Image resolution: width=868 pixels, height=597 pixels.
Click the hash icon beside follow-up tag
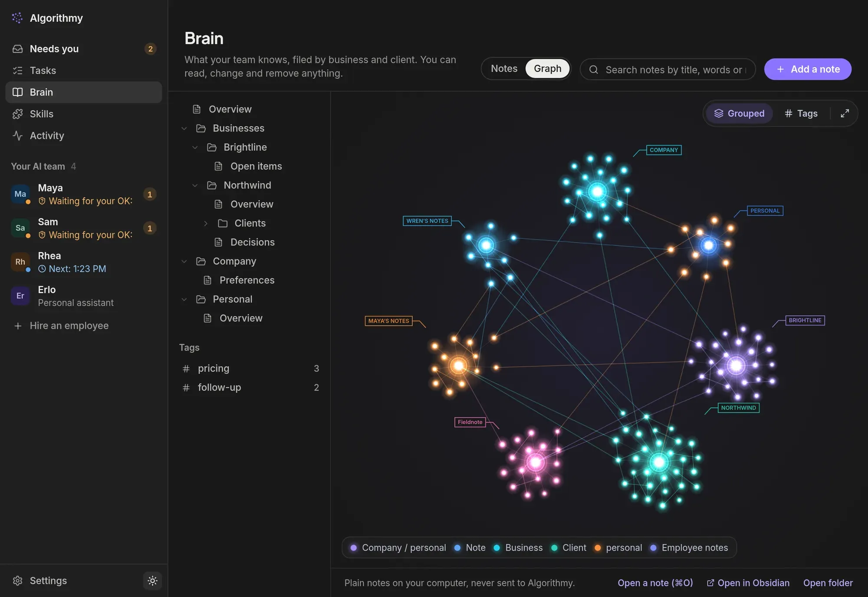point(186,388)
